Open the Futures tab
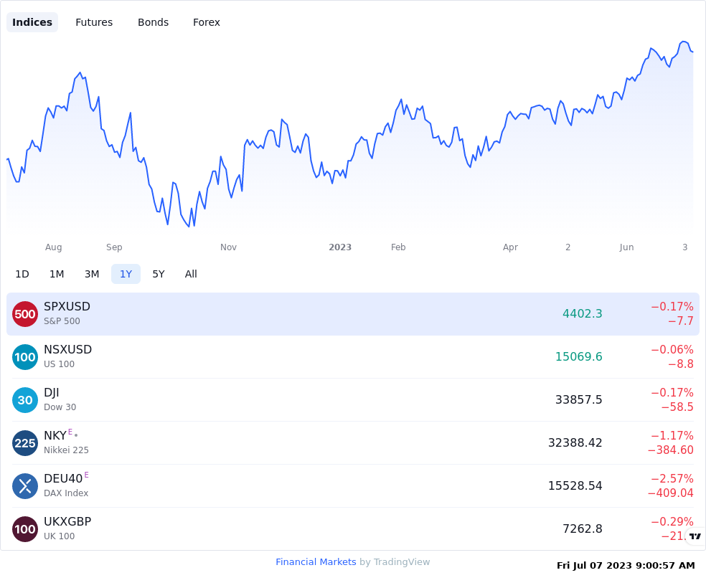Image resolution: width=706 pixels, height=588 pixels. click(94, 22)
